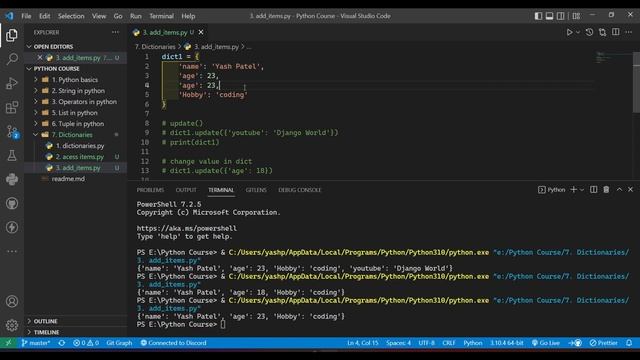Open file history timeline icon
The width and height of the screenshot is (640, 360).
pyautogui.click(x=589, y=32)
